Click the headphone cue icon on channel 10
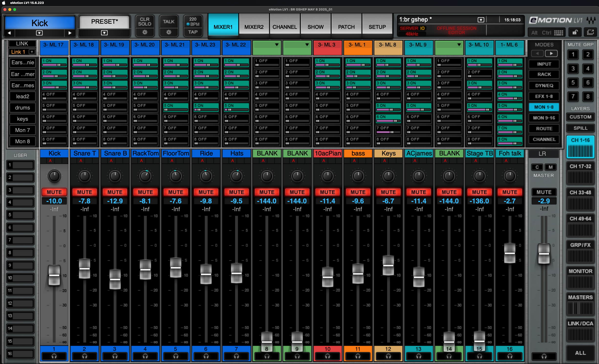Image resolution: width=599 pixels, height=364 pixels. coord(327,356)
